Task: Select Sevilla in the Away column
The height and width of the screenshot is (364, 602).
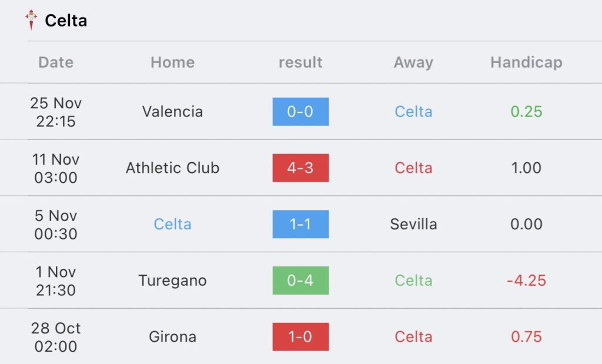Action: pos(413,224)
